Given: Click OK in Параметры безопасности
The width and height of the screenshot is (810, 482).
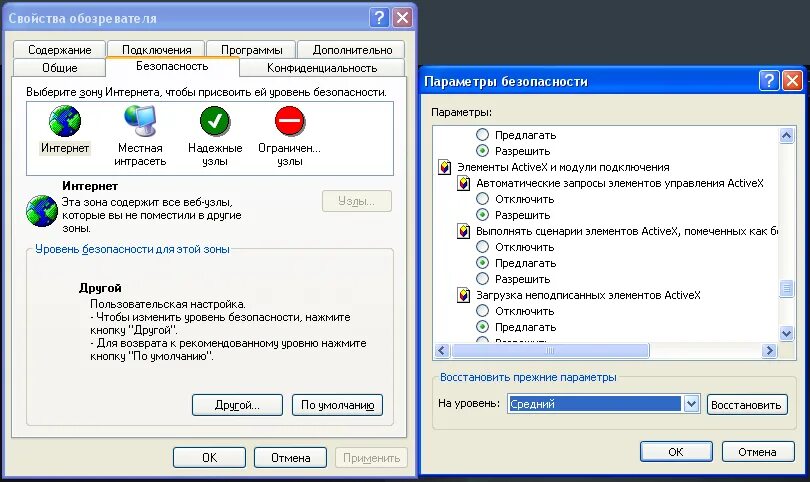Looking at the screenshot, I should 676,452.
